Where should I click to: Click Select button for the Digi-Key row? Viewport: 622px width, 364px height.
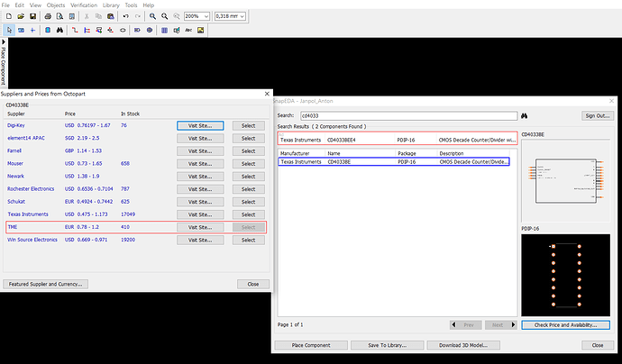coord(249,125)
